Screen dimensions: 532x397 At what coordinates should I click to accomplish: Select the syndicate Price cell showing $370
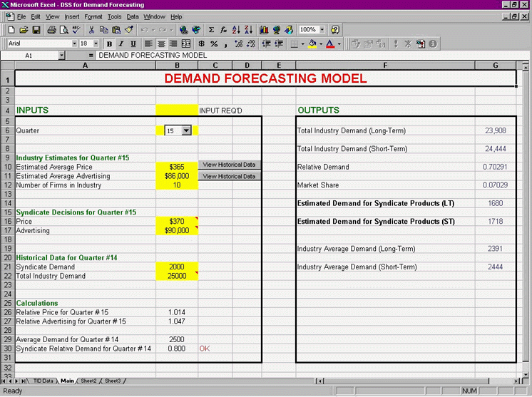point(177,222)
